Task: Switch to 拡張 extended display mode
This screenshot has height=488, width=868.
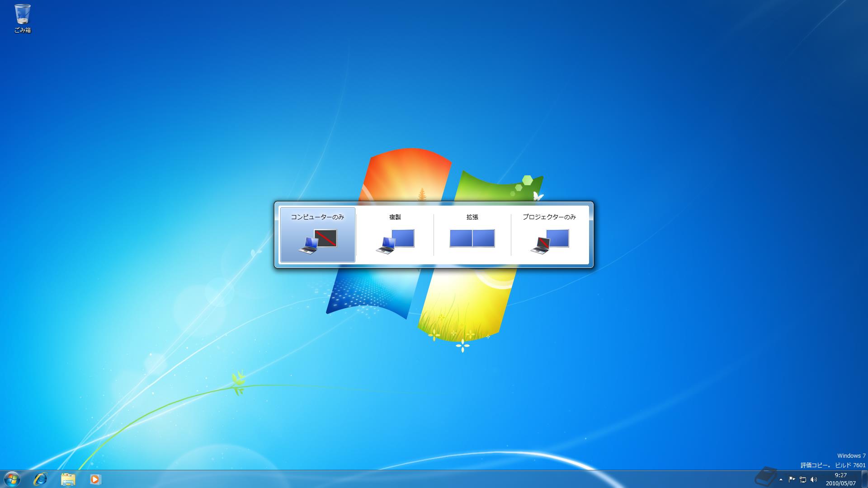Action: coord(472,235)
